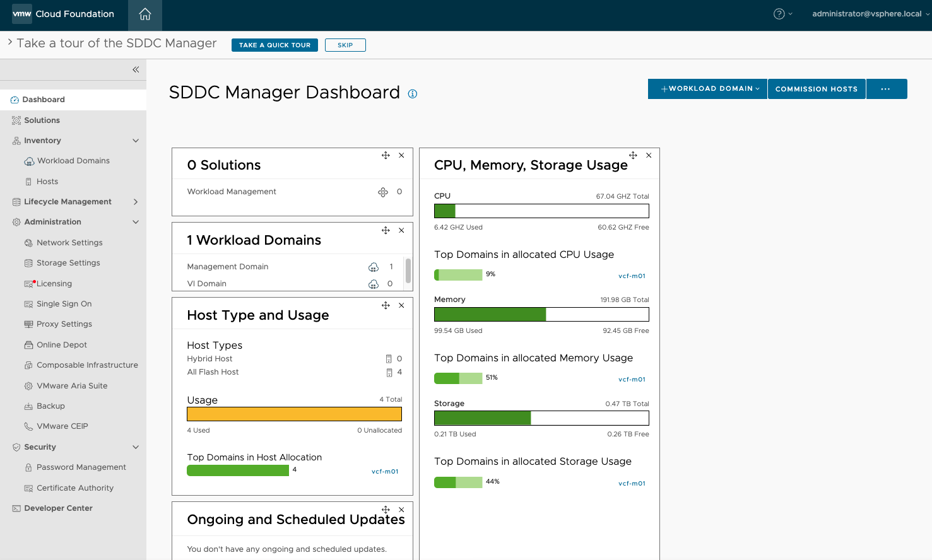932x560 pixels.
Task: Close the CPU, Memory, Storage Usage widget
Action: [649, 155]
